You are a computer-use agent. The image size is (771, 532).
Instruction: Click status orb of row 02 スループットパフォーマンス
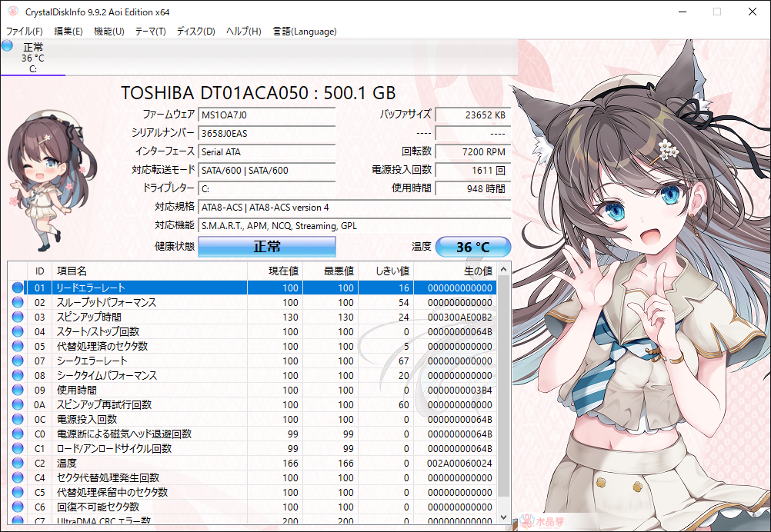click(x=18, y=302)
